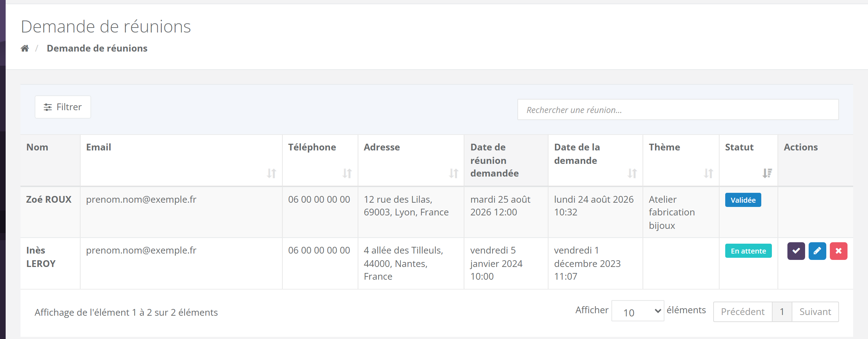Go to Précédent page
The width and height of the screenshot is (868, 339).
tap(743, 312)
